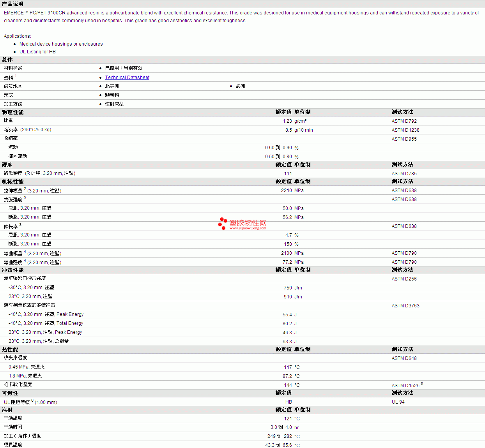Click the total energy value '80.2'
The height and width of the screenshot is (448, 485).
pos(287,324)
